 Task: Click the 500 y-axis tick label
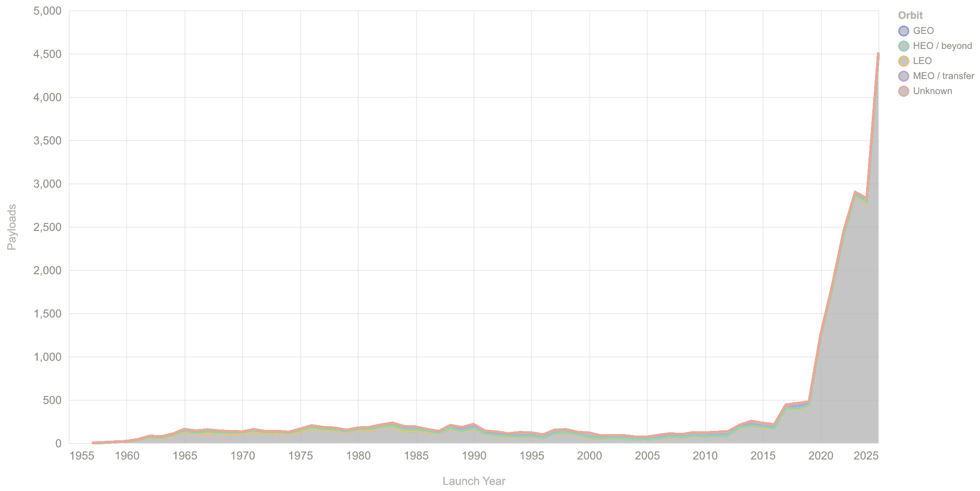pos(52,400)
